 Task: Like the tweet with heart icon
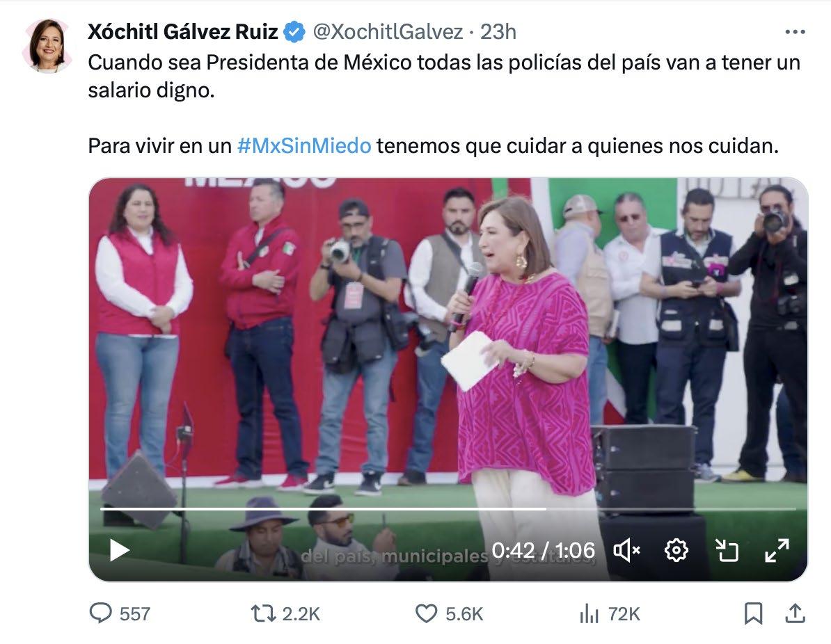426,614
